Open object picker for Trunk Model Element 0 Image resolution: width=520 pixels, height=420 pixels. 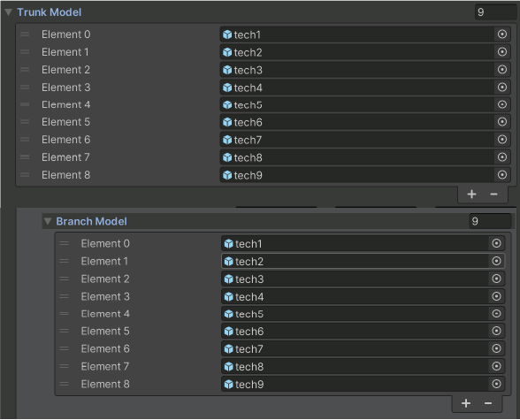pyautogui.click(x=502, y=34)
